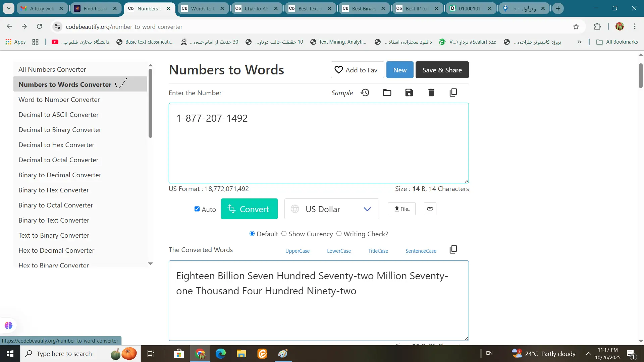This screenshot has height=362, width=644.
Task: Click the heart Add to Fav button
Action: (357, 70)
